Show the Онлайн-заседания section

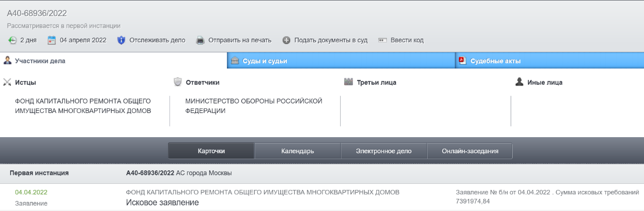click(470, 151)
